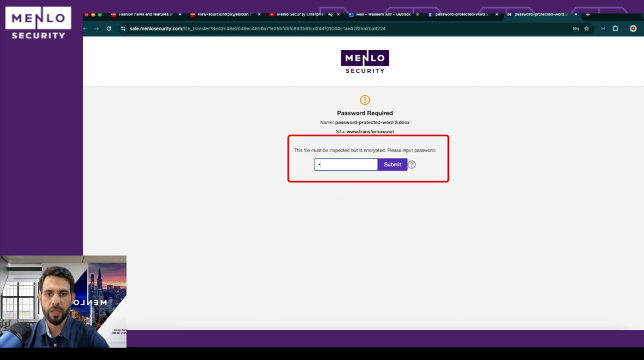Go forward with the browser forward arrow
This screenshot has height=360, width=644.
point(97,29)
